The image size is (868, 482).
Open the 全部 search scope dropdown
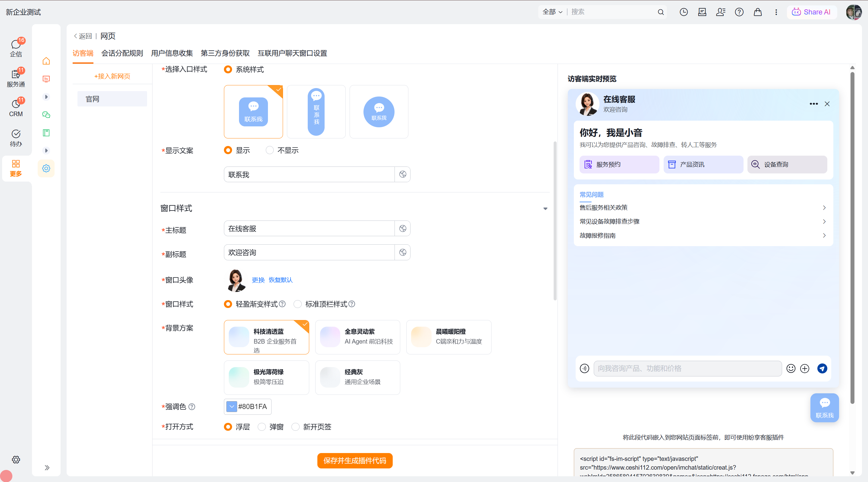(553, 12)
